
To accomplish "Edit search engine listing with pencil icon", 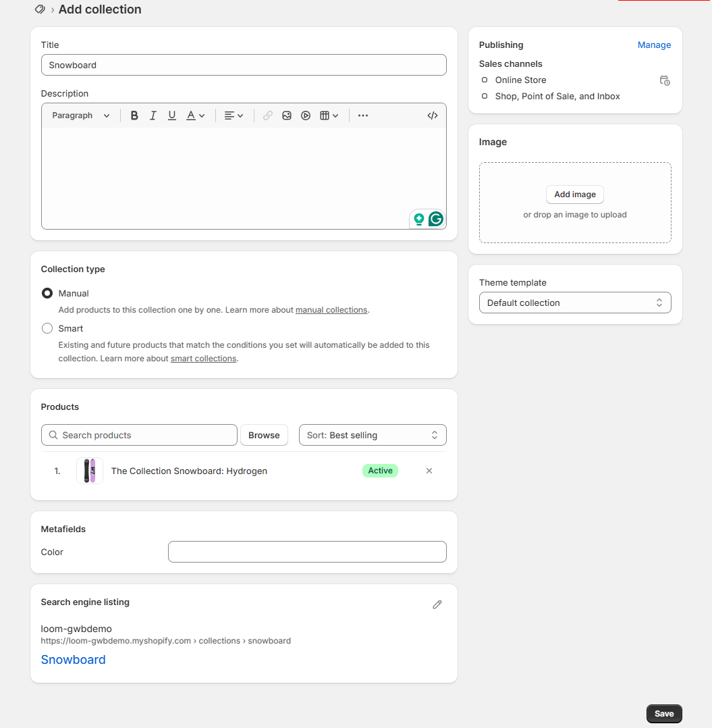I will click(437, 604).
